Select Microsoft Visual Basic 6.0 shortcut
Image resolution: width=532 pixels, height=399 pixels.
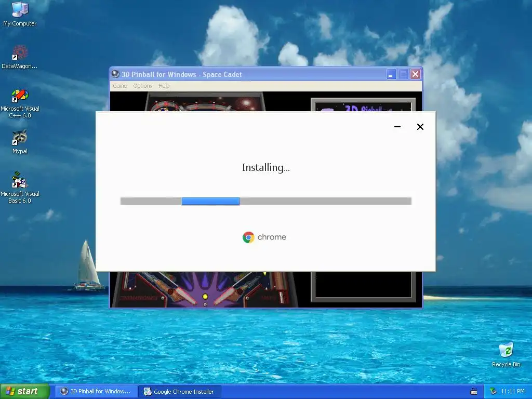click(20, 188)
